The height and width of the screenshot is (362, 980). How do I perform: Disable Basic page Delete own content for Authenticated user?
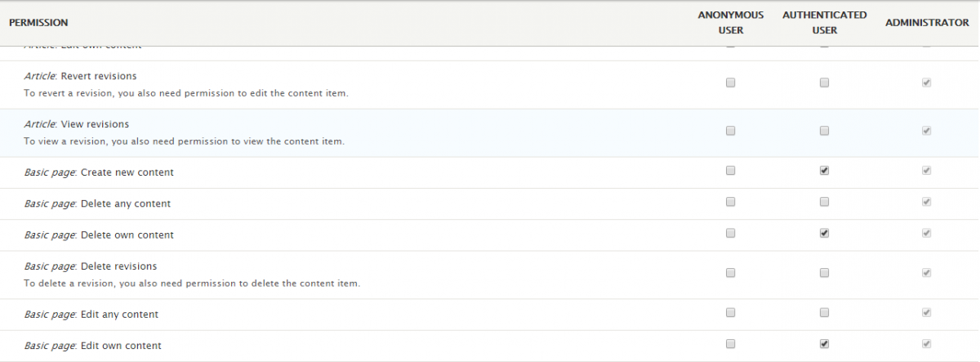click(825, 233)
